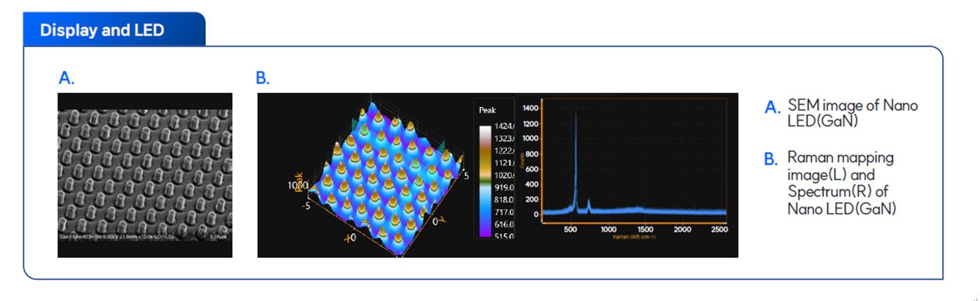
Task: Click the 1424 value on the color scale
Action: point(503,126)
